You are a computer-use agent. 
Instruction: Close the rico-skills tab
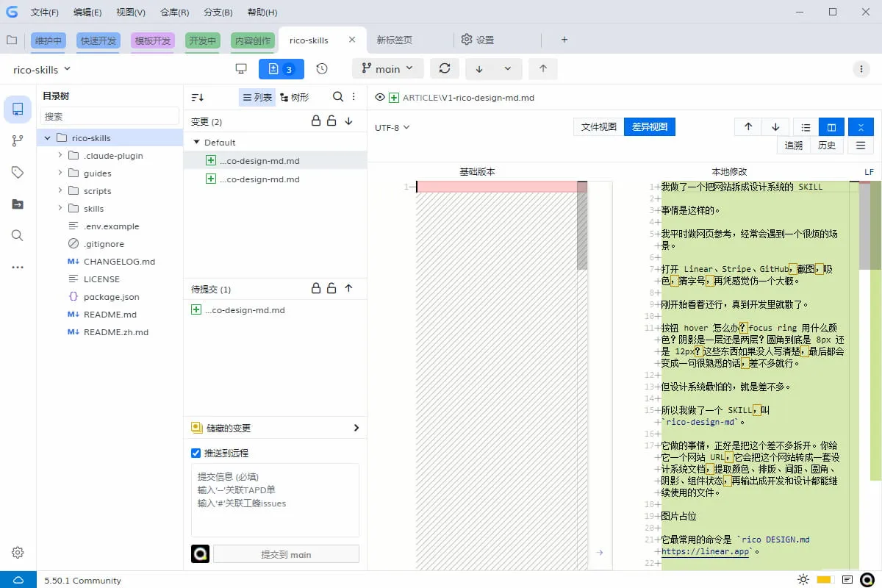tap(352, 40)
